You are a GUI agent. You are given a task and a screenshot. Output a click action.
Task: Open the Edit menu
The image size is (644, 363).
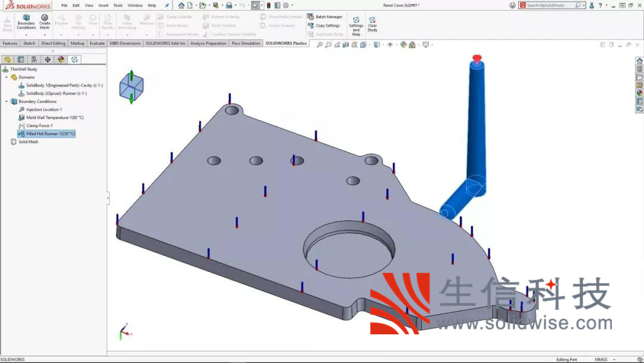(76, 5)
